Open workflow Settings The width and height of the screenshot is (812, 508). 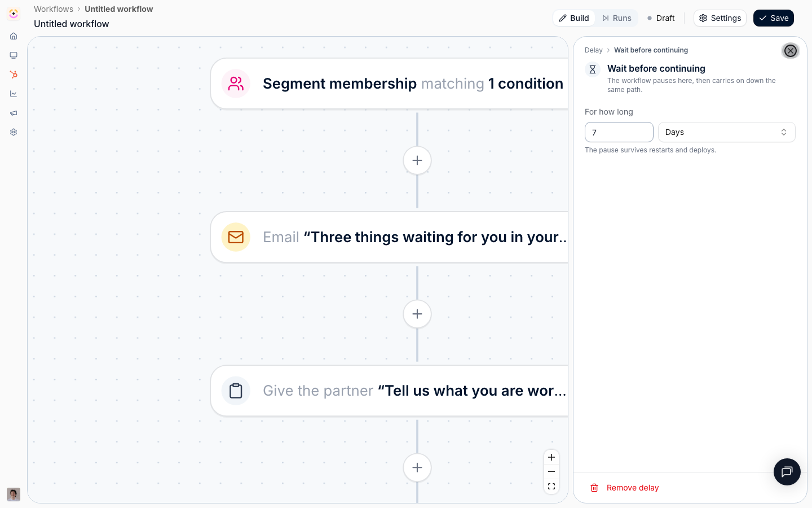point(720,18)
